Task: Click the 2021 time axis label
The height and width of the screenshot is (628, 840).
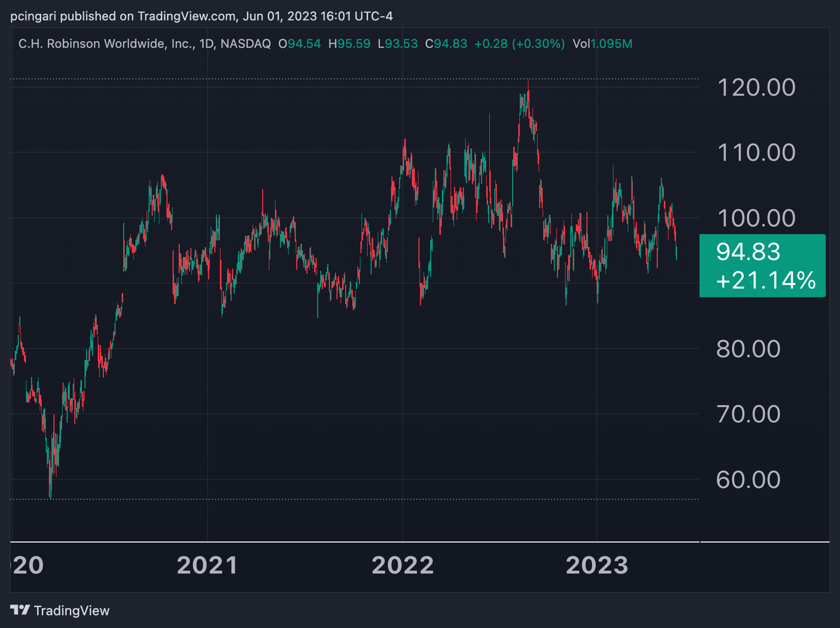Action: (x=207, y=566)
